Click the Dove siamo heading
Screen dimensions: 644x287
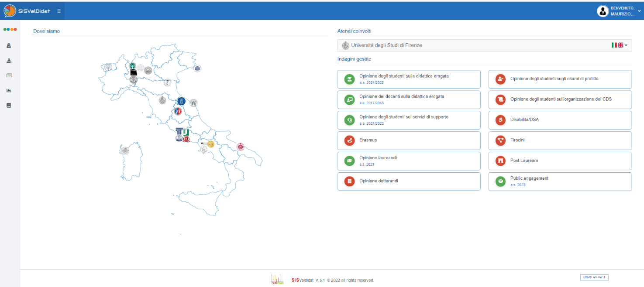pos(47,31)
